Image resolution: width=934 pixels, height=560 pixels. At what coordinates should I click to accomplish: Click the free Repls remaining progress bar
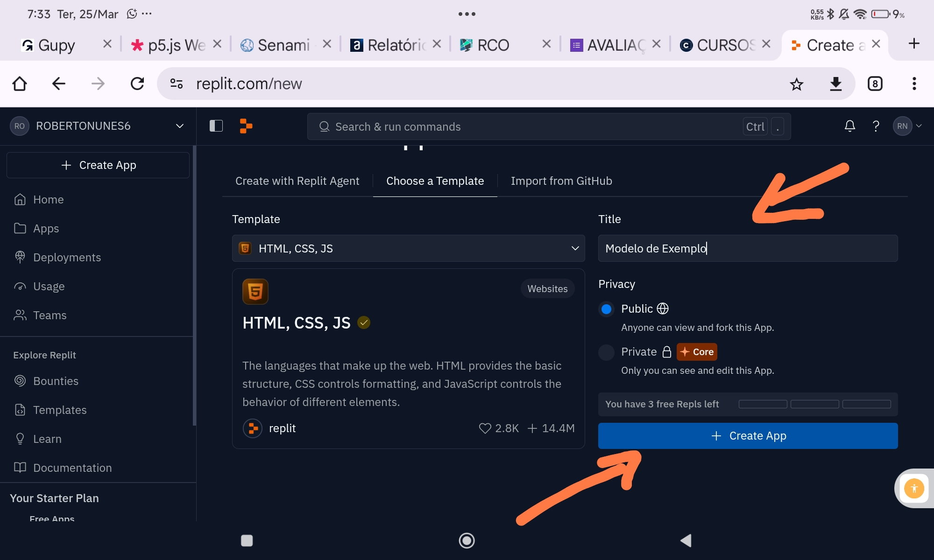814,404
